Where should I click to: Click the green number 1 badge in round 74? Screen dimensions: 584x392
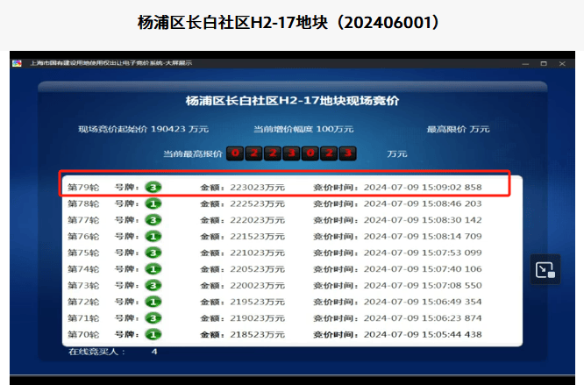(x=153, y=269)
